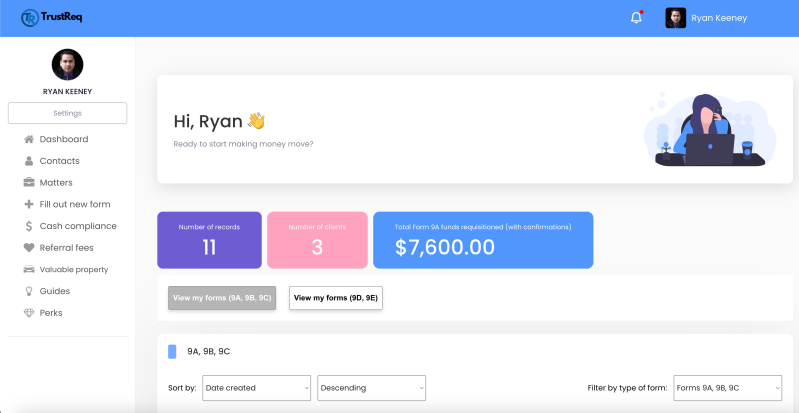Click the blue marker beside 9A, 9B, 9C

[x=172, y=352]
